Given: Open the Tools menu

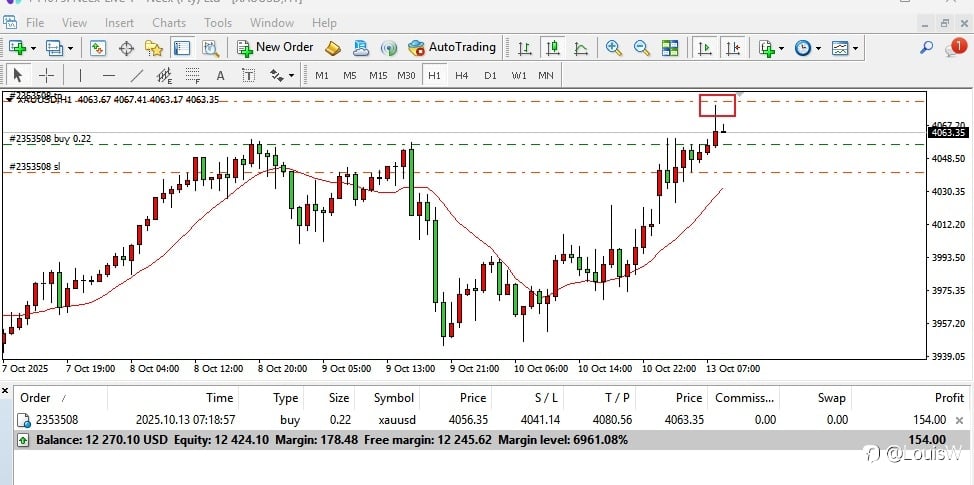Looking at the screenshot, I should click(x=218, y=23).
